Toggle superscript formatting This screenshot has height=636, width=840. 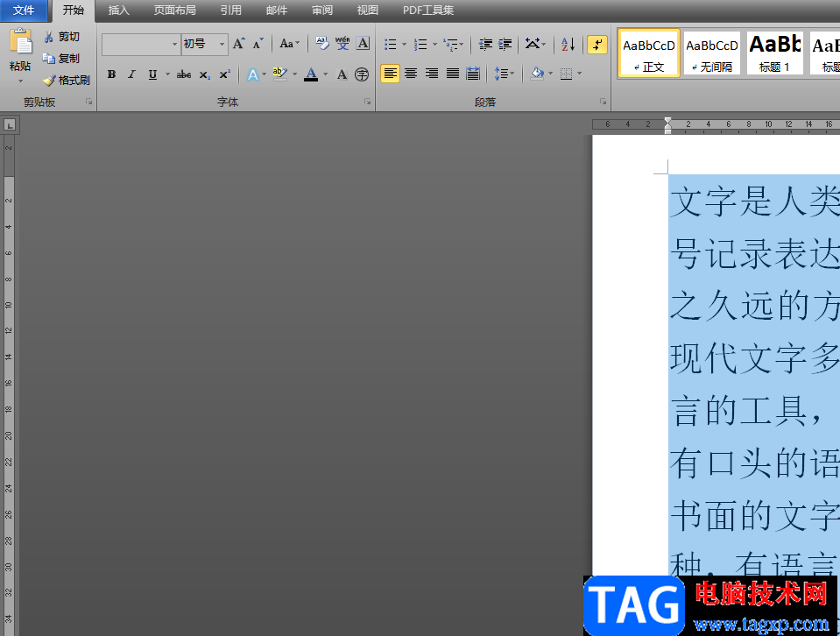tap(225, 74)
